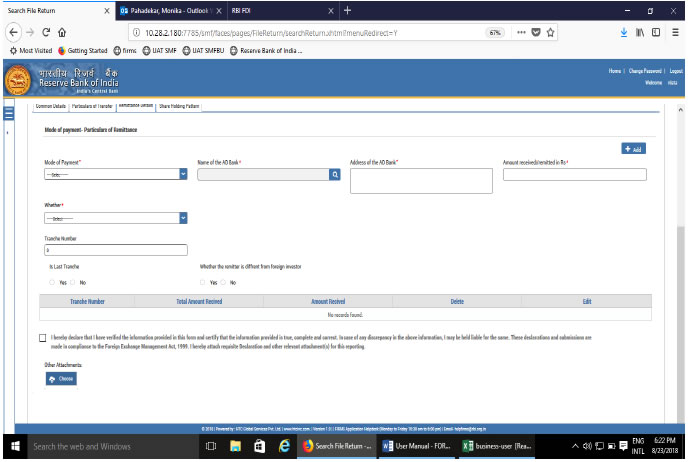Reload the current page
Viewport: 688px width, 462px height.
pyautogui.click(x=46, y=32)
